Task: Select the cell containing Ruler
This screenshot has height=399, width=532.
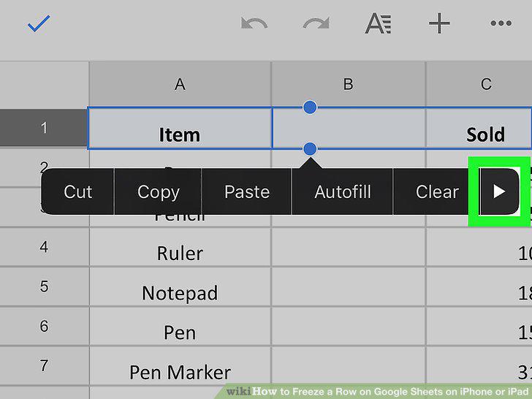Action: tap(180, 247)
